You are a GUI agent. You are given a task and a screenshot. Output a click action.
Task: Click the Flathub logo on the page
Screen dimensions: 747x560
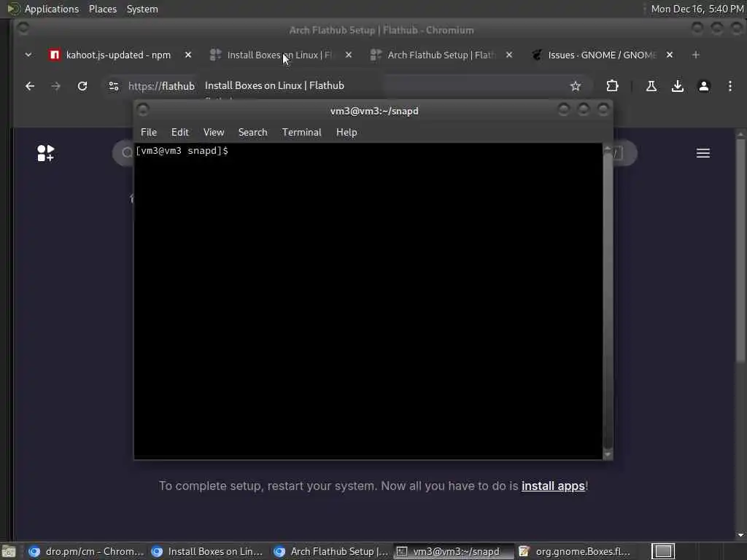[x=46, y=153]
